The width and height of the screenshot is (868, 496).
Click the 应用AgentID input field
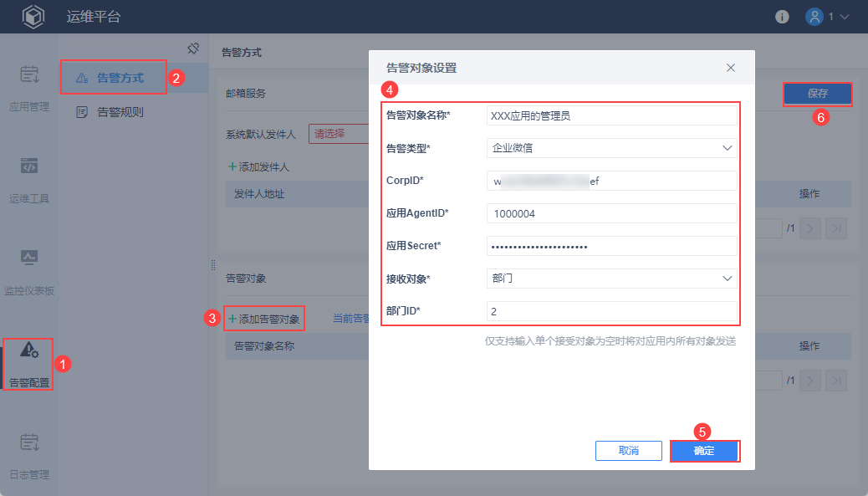pyautogui.click(x=611, y=213)
